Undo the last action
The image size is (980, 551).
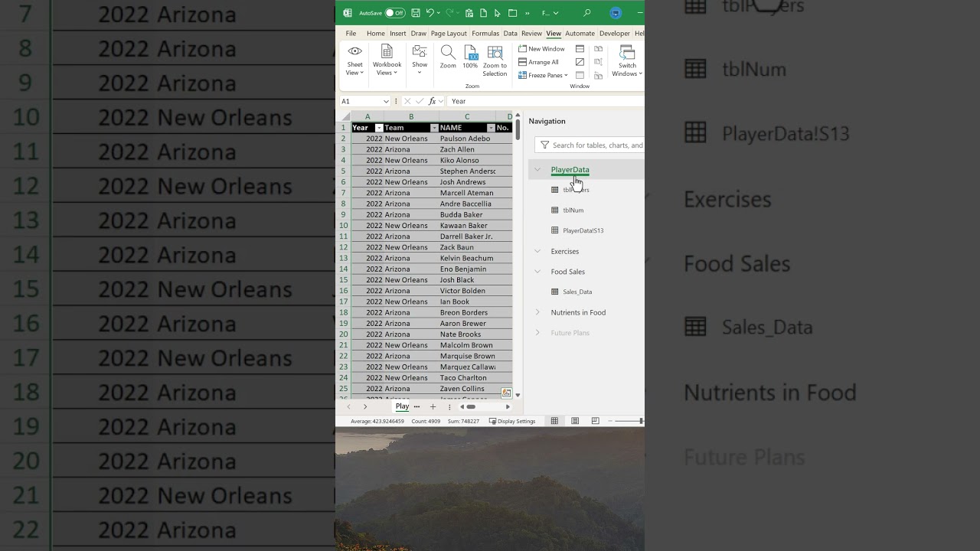click(430, 13)
